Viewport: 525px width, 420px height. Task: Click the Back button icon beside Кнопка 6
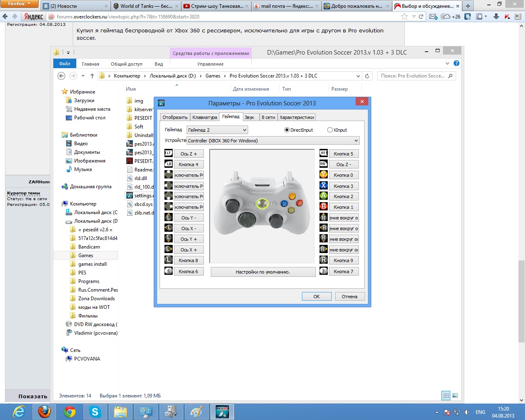point(169,271)
